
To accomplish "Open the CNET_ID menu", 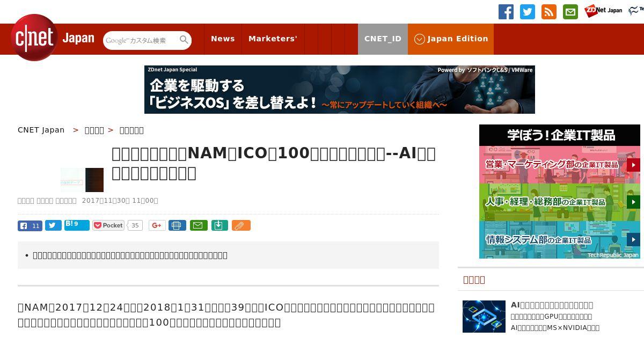I will click(x=383, y=39).
